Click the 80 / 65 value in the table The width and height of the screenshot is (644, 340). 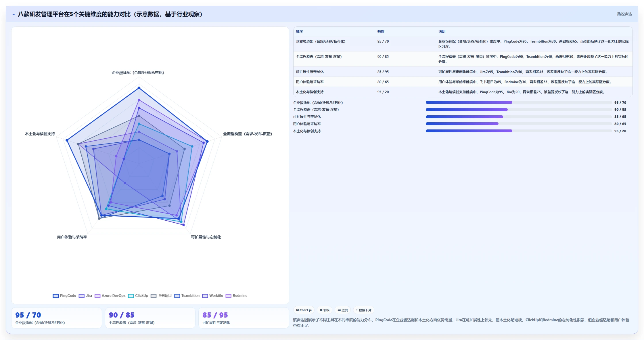click(383, 82)
